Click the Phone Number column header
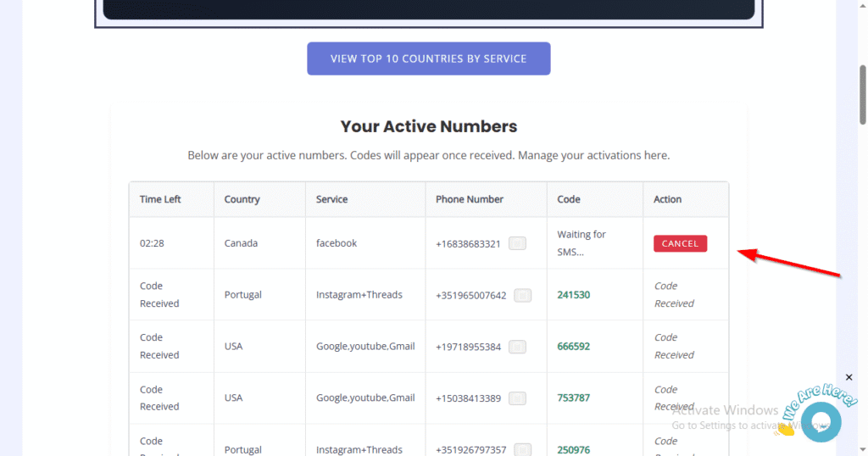The image size is (868, 456). pyautogui.click(x=470, y=199)
